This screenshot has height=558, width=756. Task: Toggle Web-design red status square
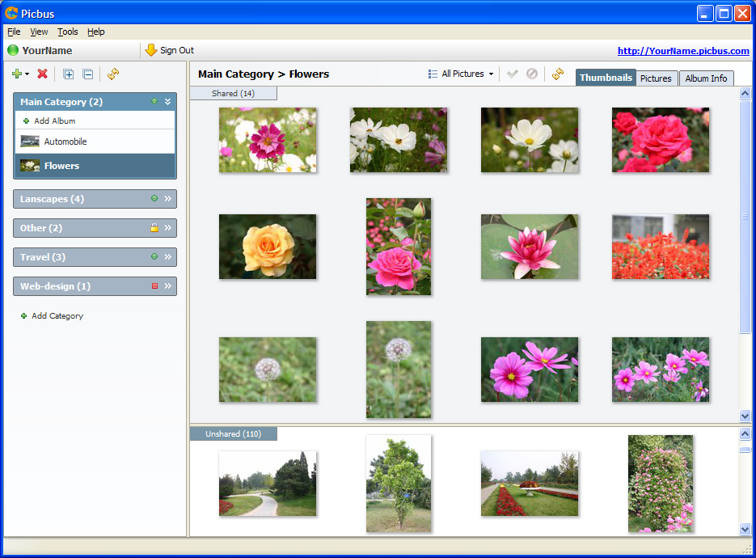click(154, 286)
